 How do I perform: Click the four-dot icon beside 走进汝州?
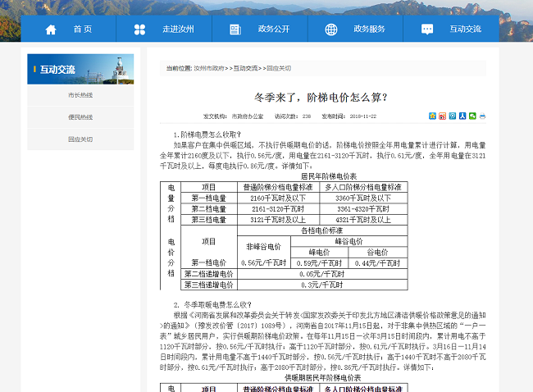139,30
